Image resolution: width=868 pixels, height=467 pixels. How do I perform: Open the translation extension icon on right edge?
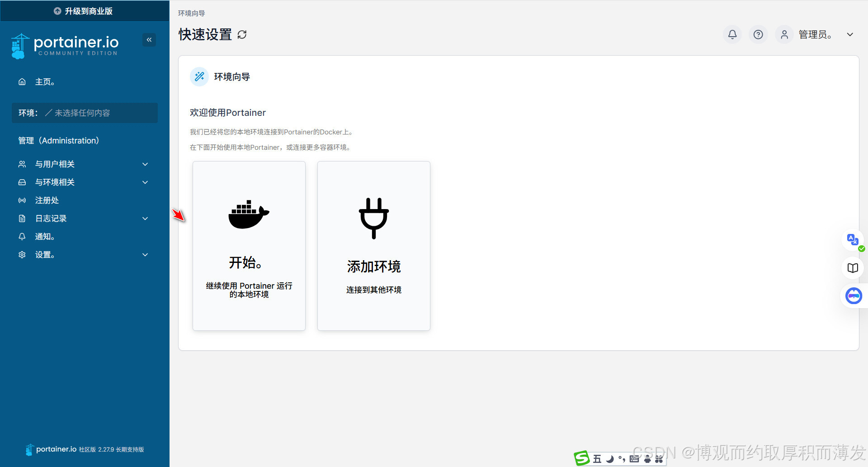[853, 240]
